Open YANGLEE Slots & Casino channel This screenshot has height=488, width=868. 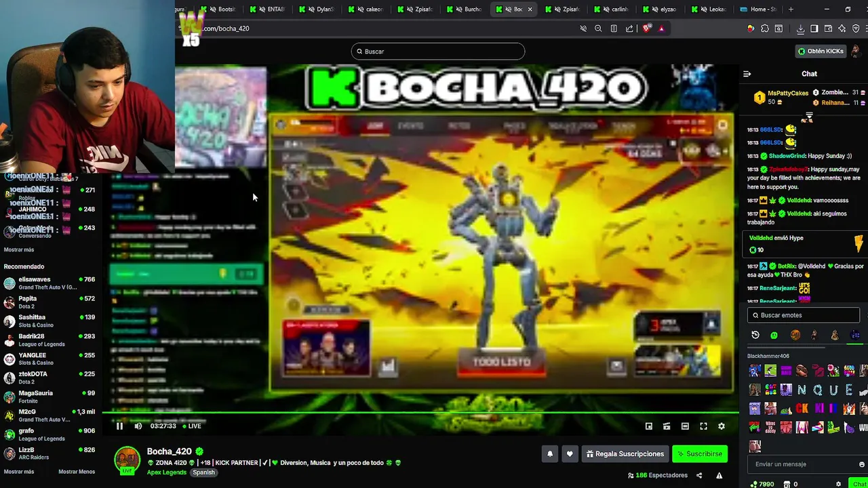[50, 359]
